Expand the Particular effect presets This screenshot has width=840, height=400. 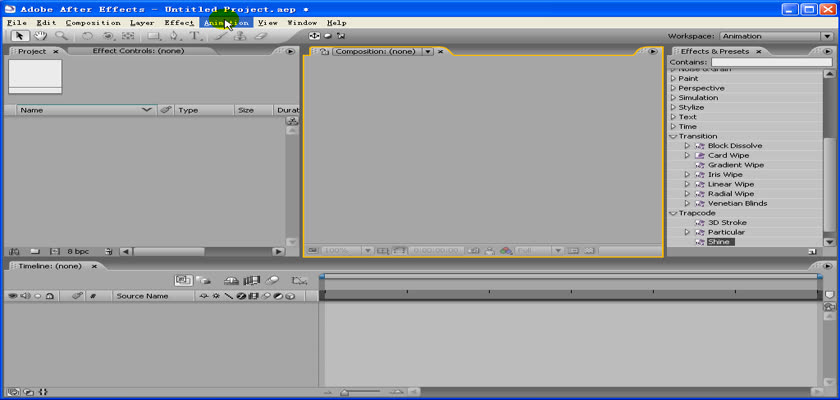pyautogui.click(x=688, y=232)
